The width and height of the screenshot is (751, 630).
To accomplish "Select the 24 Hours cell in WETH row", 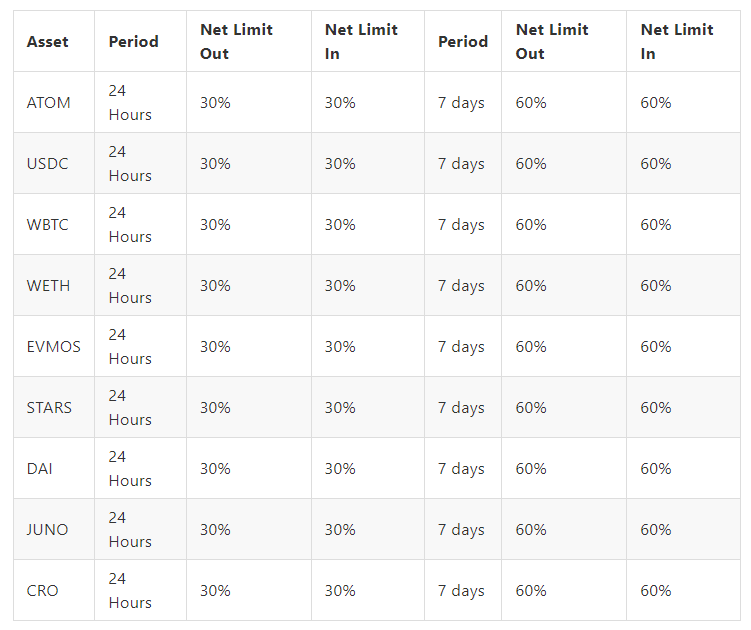I will pos(131,286).
